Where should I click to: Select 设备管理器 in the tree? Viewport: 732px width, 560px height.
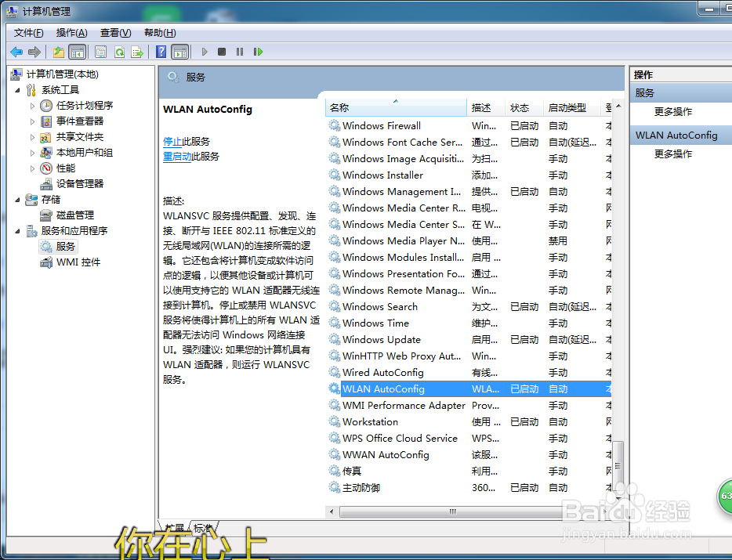coord(80,184)
